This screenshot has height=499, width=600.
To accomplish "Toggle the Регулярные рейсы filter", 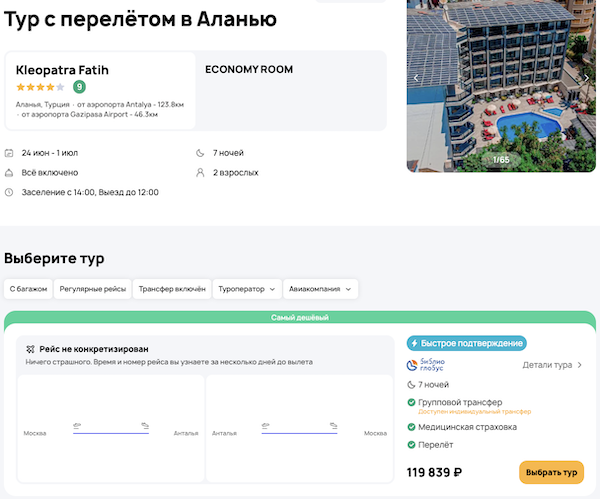I will point(91,289).
